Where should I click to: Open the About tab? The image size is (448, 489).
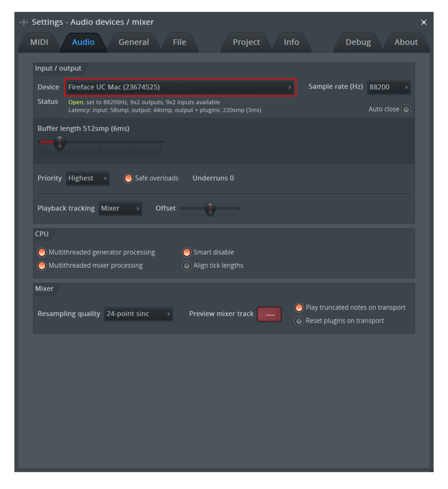406,42
